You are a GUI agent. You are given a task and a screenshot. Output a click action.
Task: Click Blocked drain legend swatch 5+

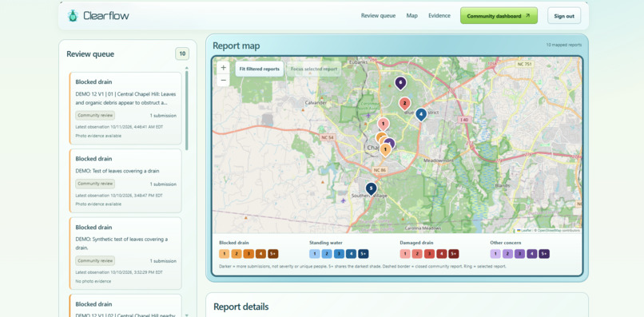click(x=272, y=254)
